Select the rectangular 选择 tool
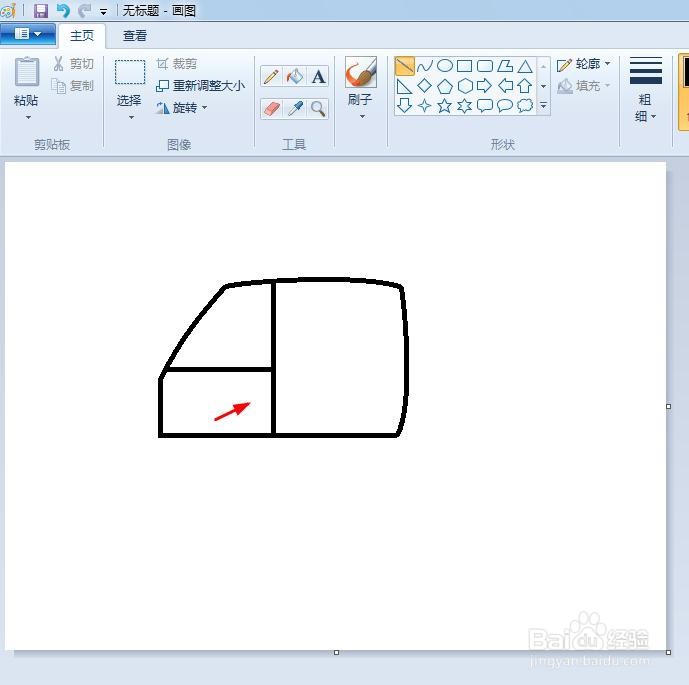 [x=130, y=72]
